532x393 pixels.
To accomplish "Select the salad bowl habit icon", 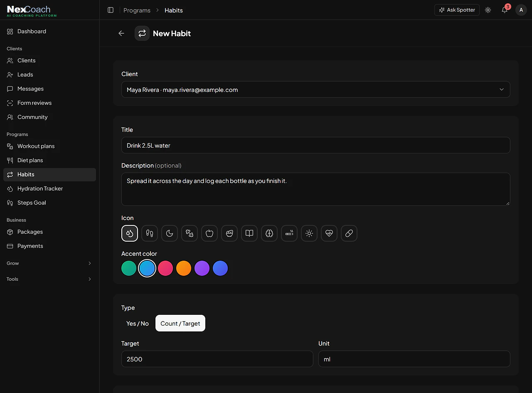I will click(x=229, y=233).
